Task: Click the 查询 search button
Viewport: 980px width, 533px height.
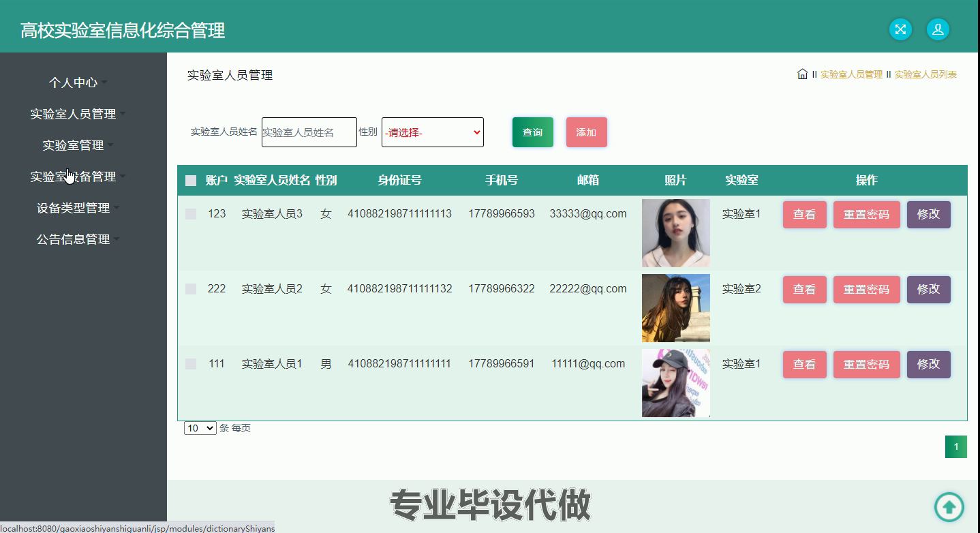Action: pyautogui.click(x=533, y=132)
